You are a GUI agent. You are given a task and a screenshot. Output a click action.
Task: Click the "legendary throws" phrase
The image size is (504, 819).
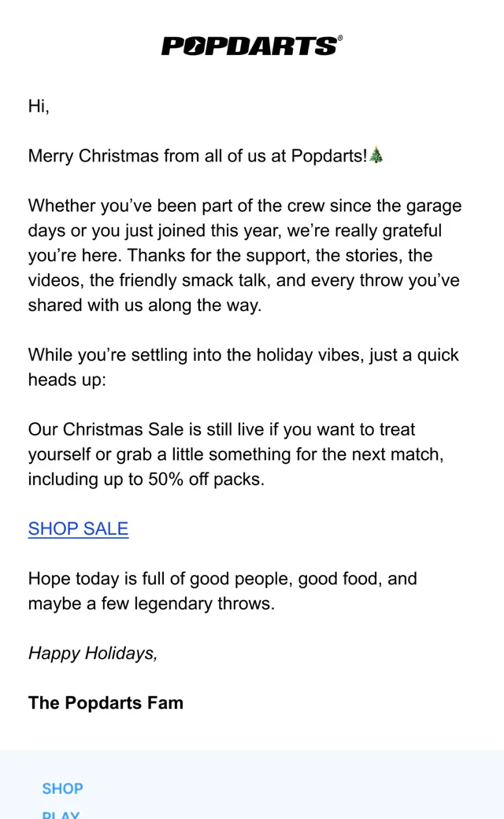(204, 604)
